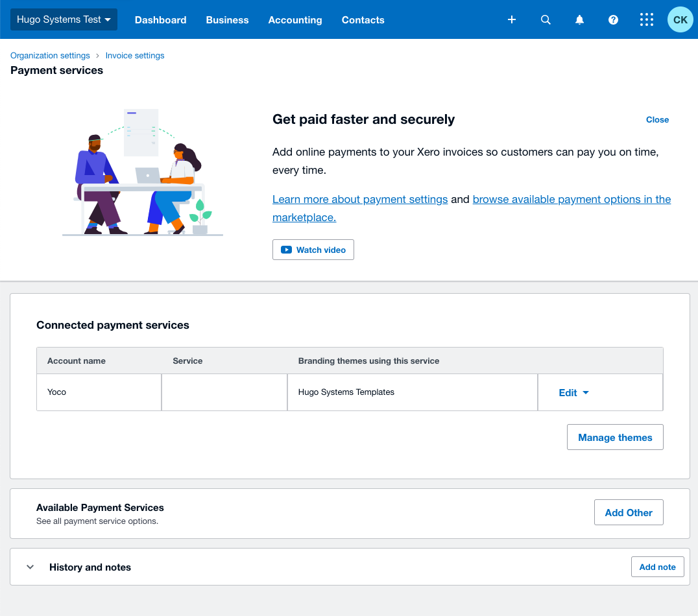Open the CK user avatar menu
Viewport: 698px width, 616px height.
point(680,20)
